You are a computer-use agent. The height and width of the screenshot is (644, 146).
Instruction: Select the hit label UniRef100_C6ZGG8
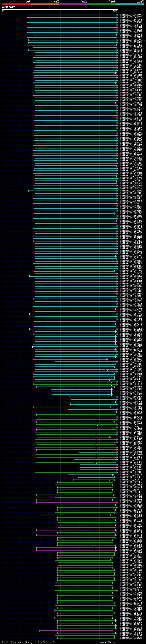(x=131, y=412)
